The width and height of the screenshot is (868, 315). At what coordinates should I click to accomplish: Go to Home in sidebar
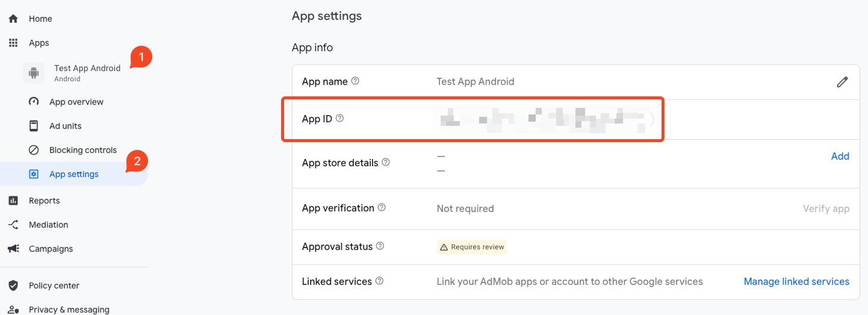(x=40, y=19)
